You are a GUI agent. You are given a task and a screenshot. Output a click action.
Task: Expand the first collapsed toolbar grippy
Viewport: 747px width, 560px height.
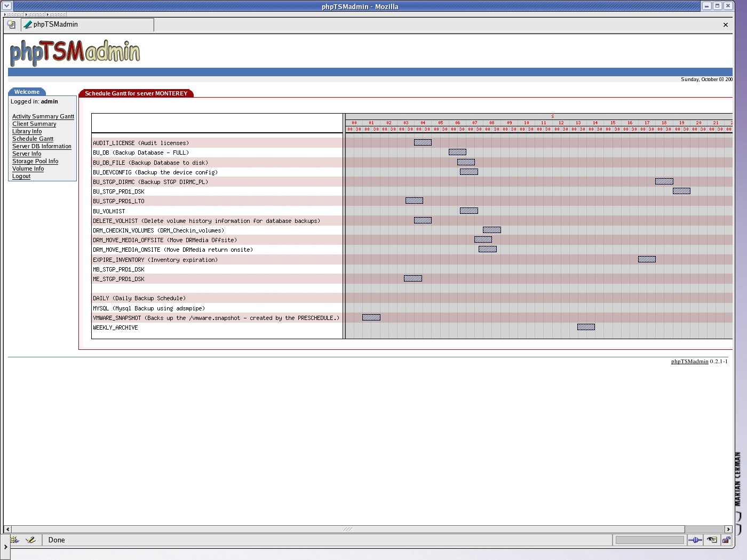pyautogui.click(x=13, y=14)
